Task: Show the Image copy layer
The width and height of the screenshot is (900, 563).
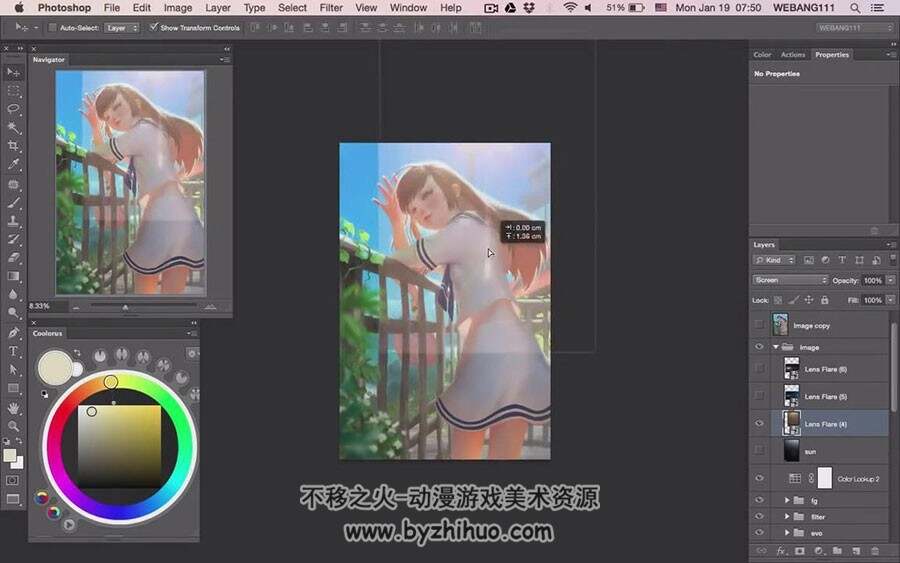Action: 759,325
